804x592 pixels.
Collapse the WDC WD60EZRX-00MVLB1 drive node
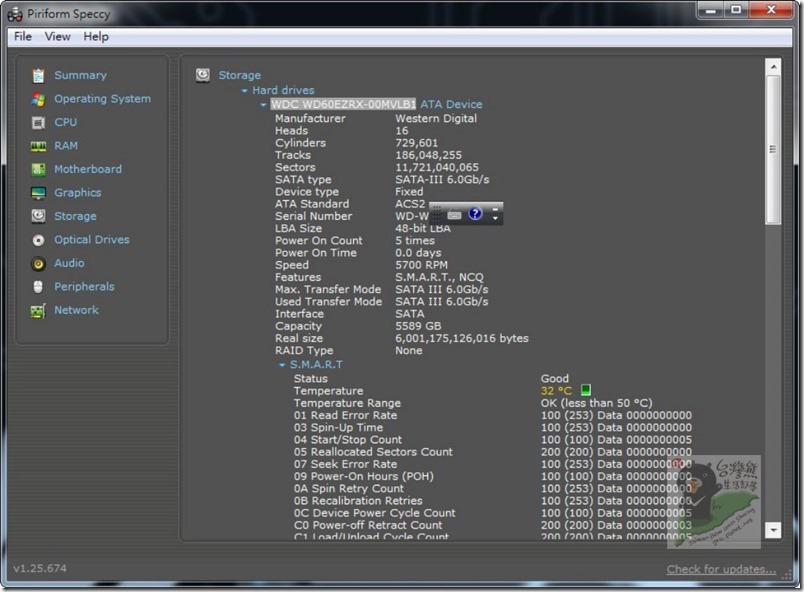click(x=263, y=105)
